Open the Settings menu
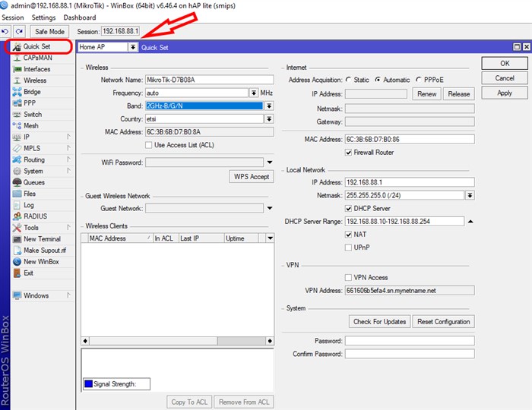 43,17
